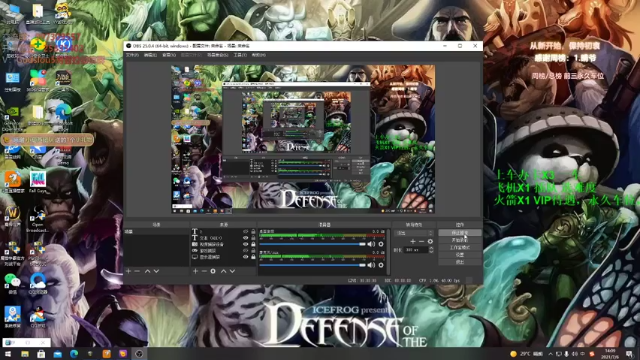This screenshot has height=360, width=640.
Task: Click the audio mixer vertical scrollbar
Action: (388, 251)
